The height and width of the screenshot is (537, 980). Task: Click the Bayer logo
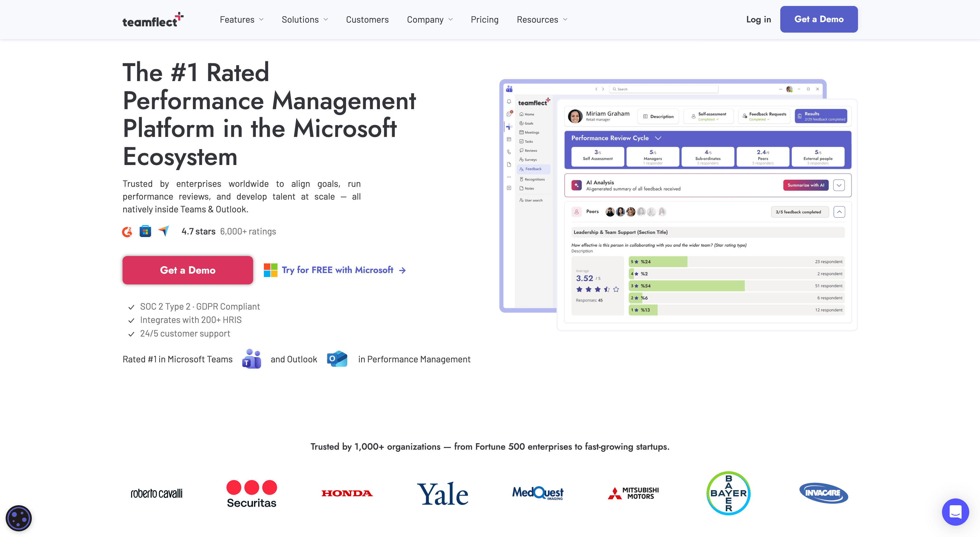[x=728, y=493]
